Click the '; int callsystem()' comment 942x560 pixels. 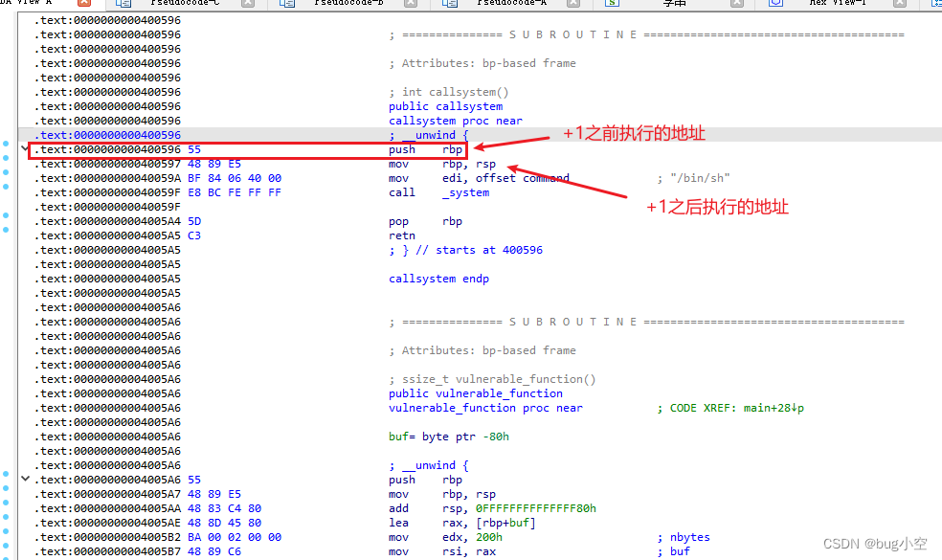449,92
